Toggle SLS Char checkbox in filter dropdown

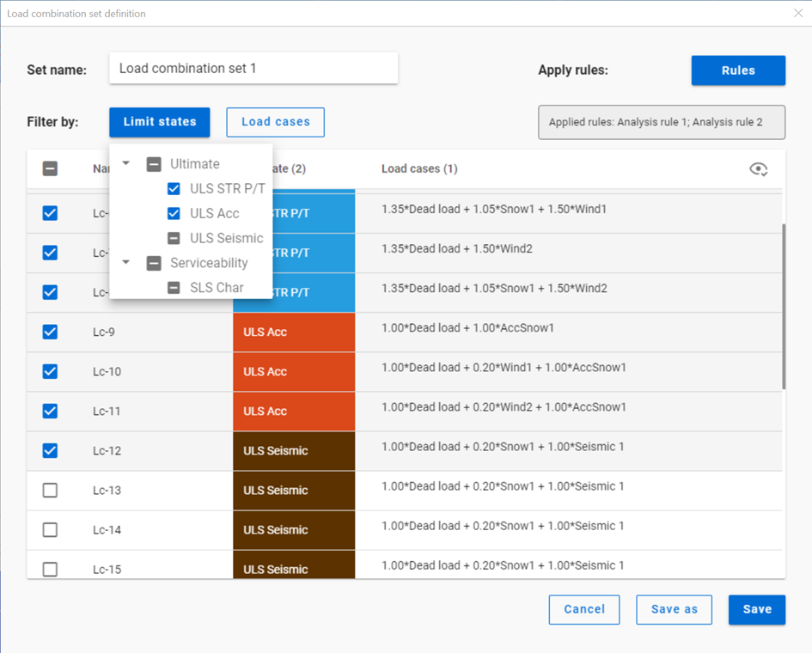(174, 287)
